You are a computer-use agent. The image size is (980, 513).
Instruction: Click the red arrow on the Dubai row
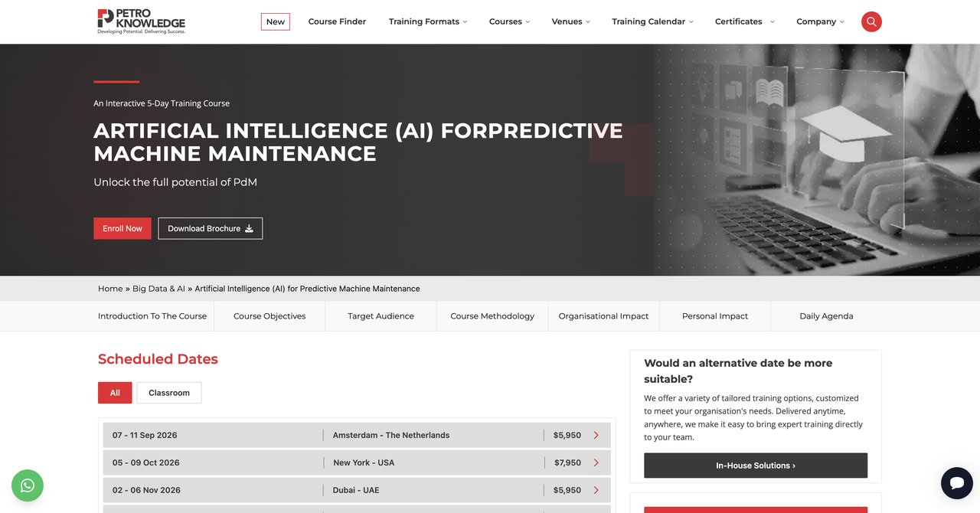[596, 490]
